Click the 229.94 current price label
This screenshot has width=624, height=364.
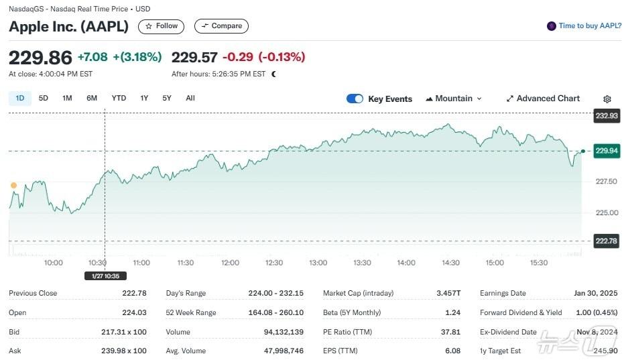[607, 151]
